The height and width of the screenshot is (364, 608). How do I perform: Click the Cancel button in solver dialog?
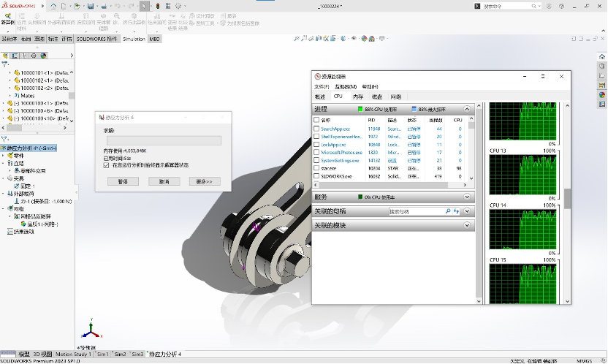tap(164, 181)
